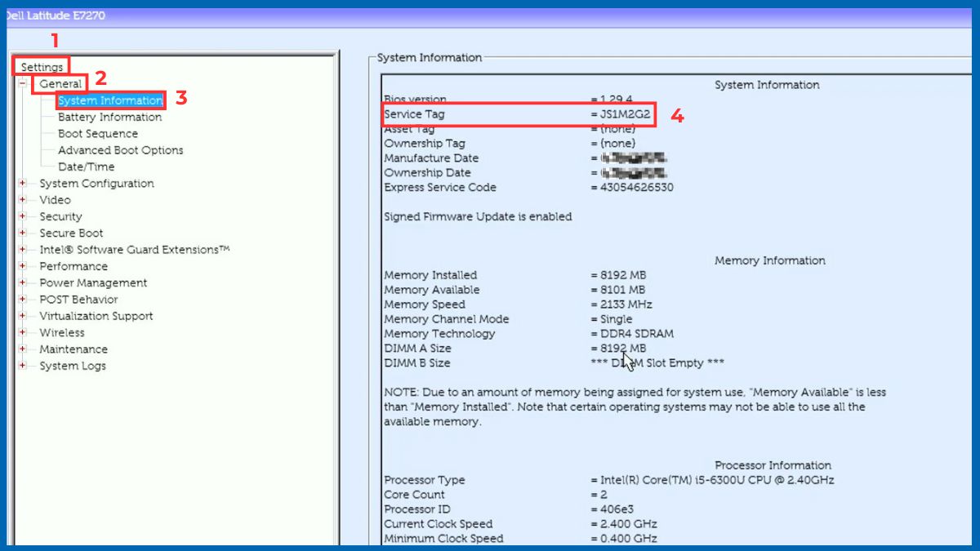Image resolution: width=980 pixels, height=551 pixels.
Task: Click the Processor Information heading
Action: pos(773,466)
